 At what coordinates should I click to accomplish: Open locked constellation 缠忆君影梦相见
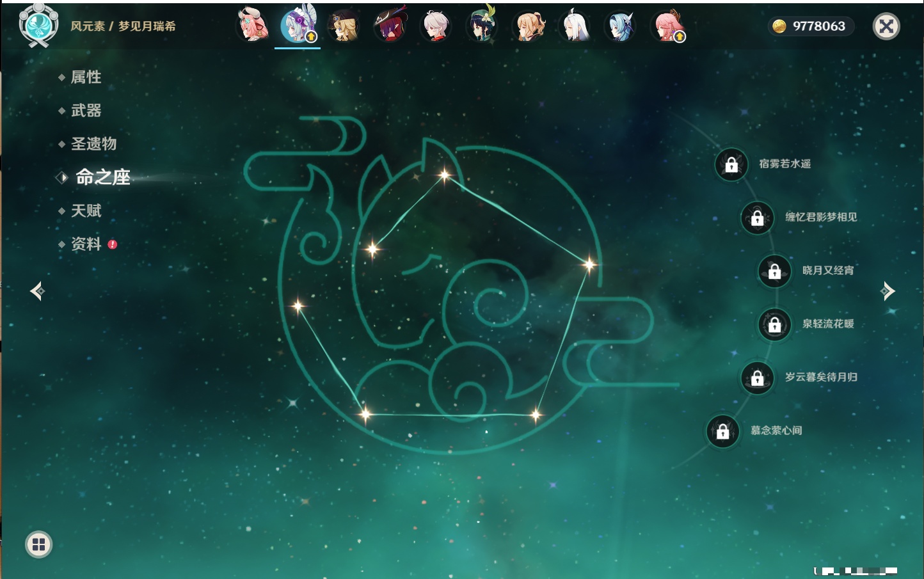click(758, 218)
